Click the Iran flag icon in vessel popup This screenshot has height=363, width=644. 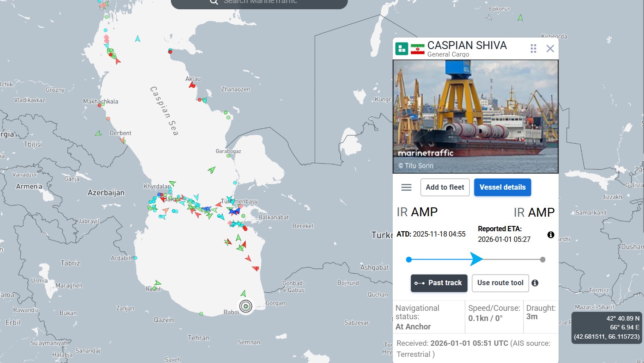[417, 49]
